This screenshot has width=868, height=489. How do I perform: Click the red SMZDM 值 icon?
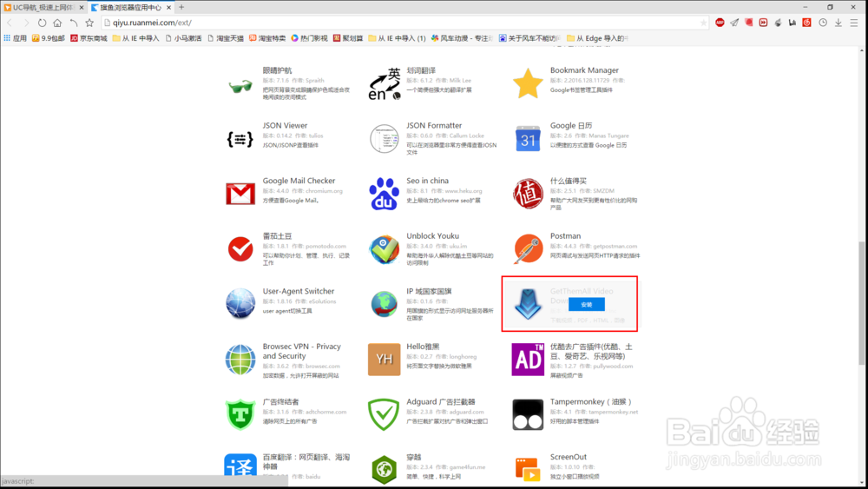tap(528, 194)
